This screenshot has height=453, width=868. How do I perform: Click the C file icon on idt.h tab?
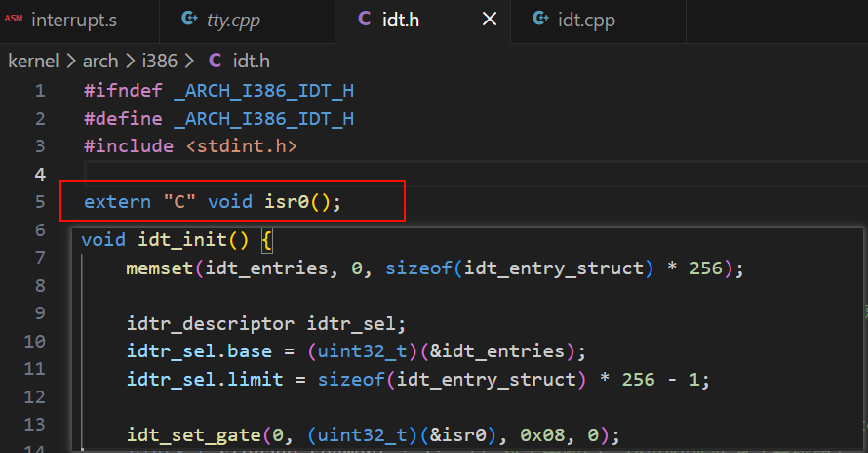coord(365,20)
